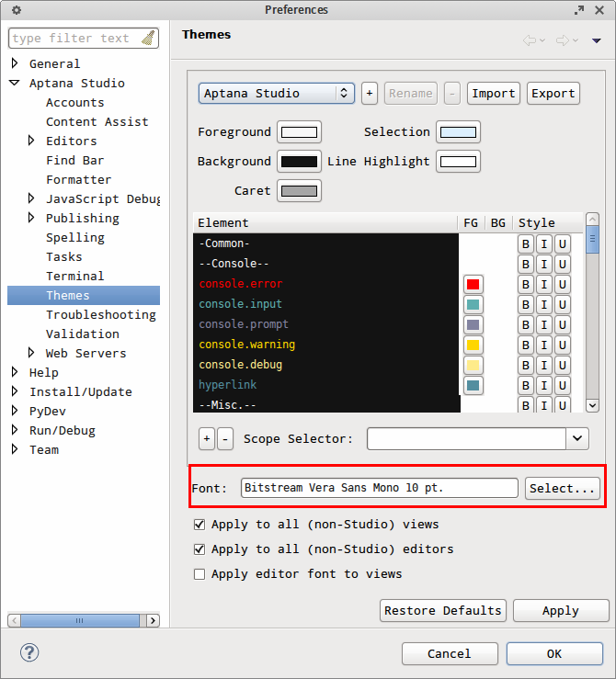Click Restore Defaults button

[443, 611]
